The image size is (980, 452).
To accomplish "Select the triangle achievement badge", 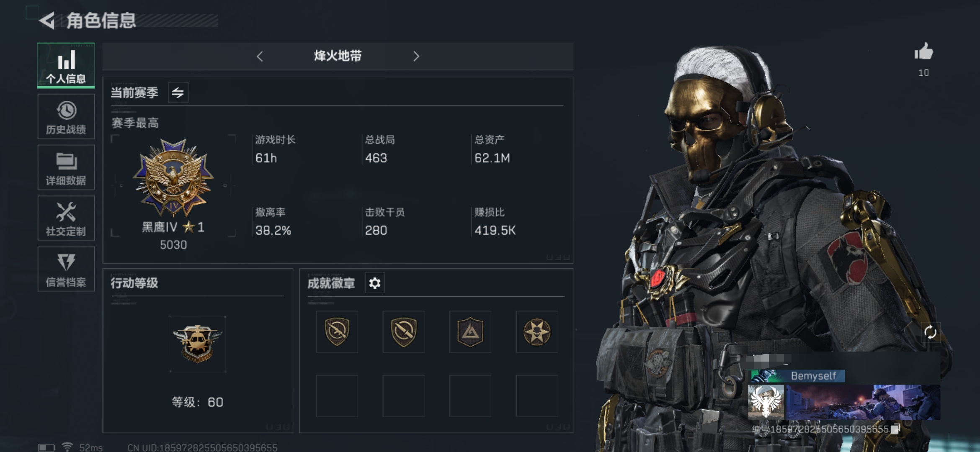I will [470, 332].
